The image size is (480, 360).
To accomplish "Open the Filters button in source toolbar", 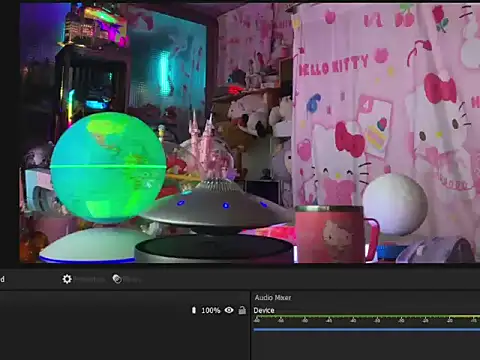I will (127, 279).
